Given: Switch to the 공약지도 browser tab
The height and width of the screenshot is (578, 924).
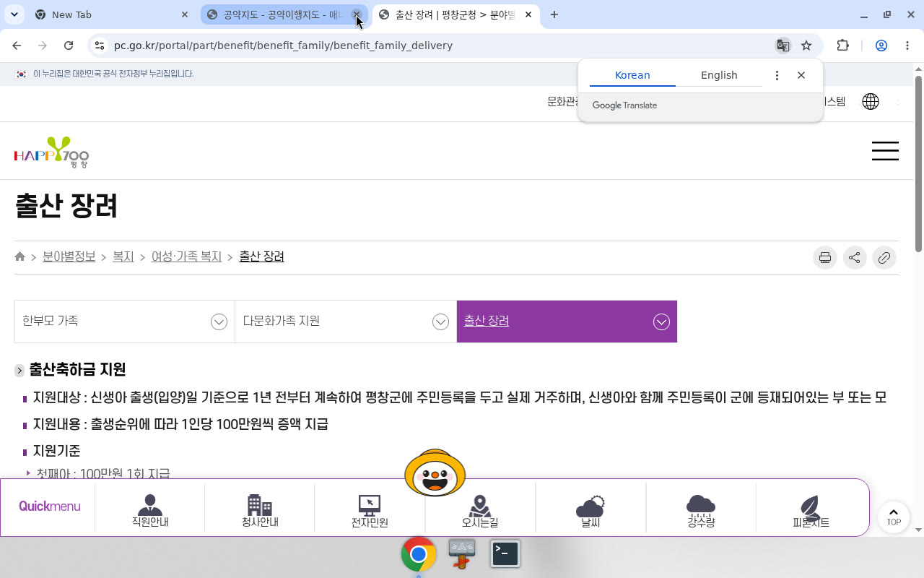Looking at the screenshot, I should [284, 14].
